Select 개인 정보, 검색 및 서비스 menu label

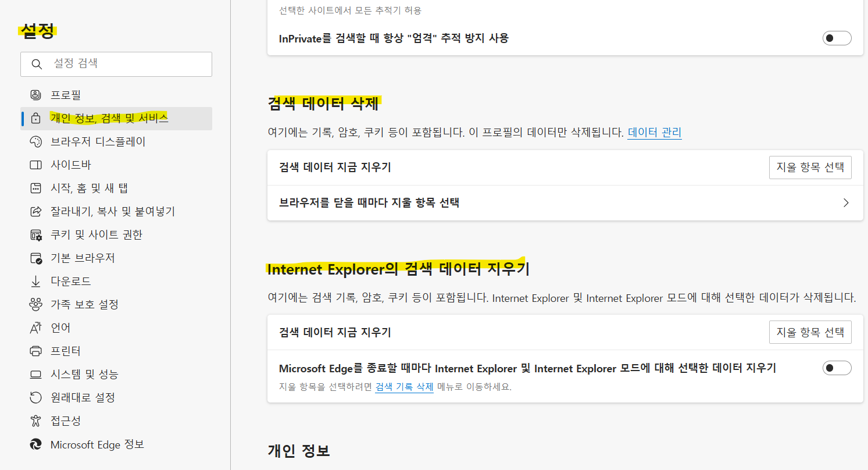click(109, 118)
